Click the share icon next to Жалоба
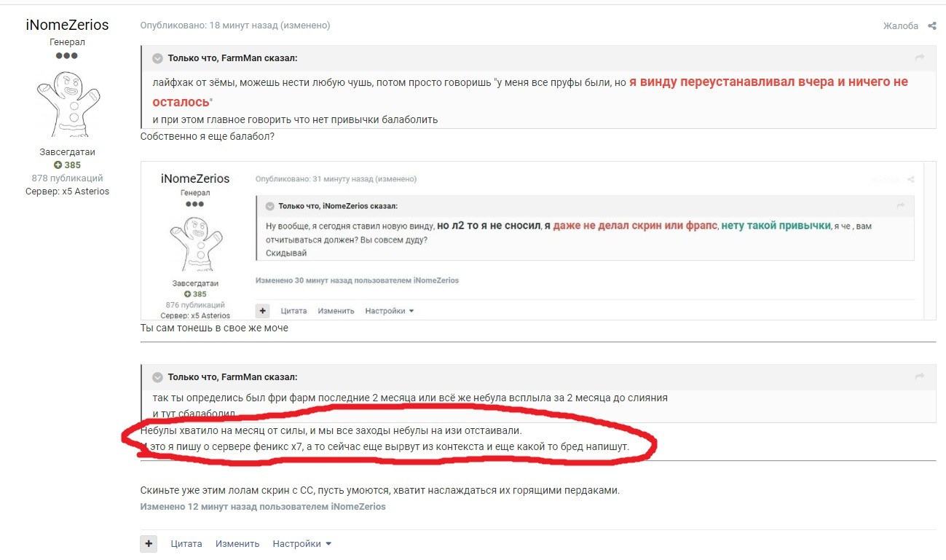Screen dimensions: 946x560 coord(931,25)
